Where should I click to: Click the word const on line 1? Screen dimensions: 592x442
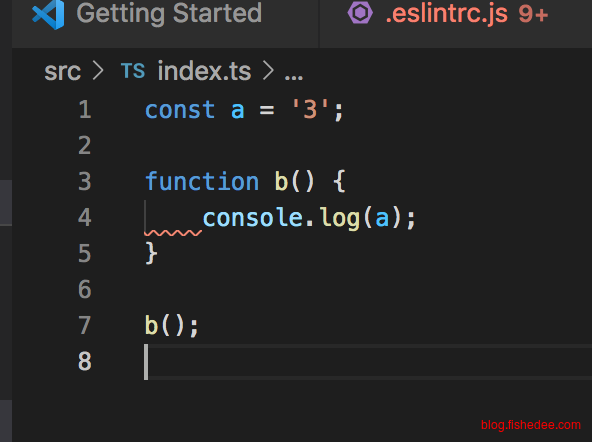click(x=180, y=110)
